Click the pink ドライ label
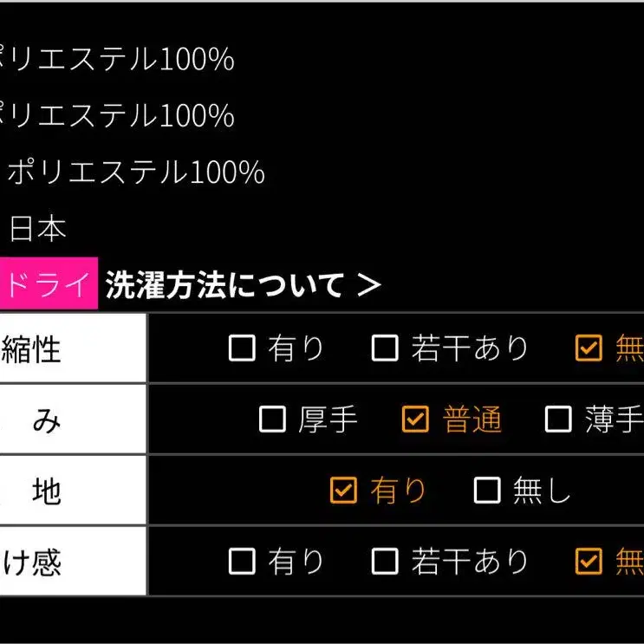The width and height of the screenshot is (644, 644). (49, 283)
